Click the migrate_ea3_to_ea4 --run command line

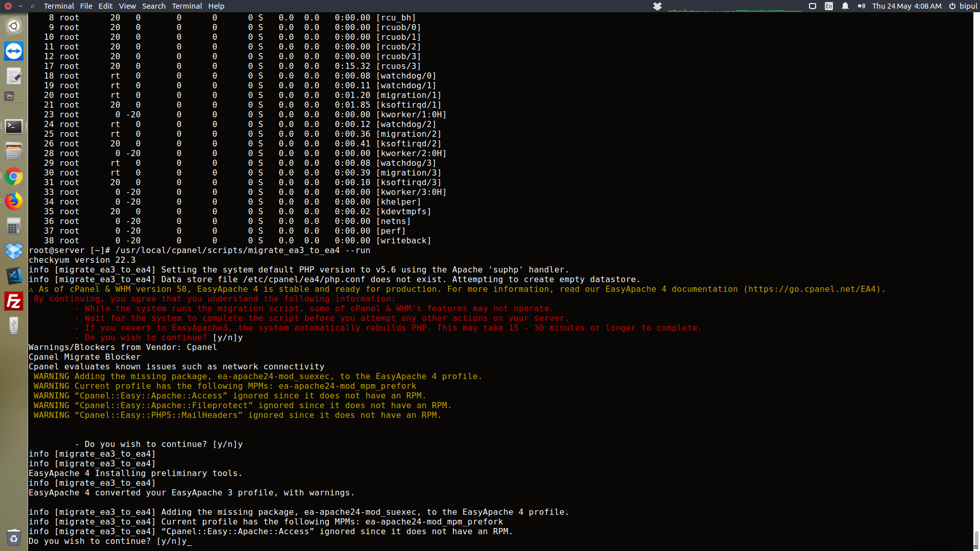point(200,251)
